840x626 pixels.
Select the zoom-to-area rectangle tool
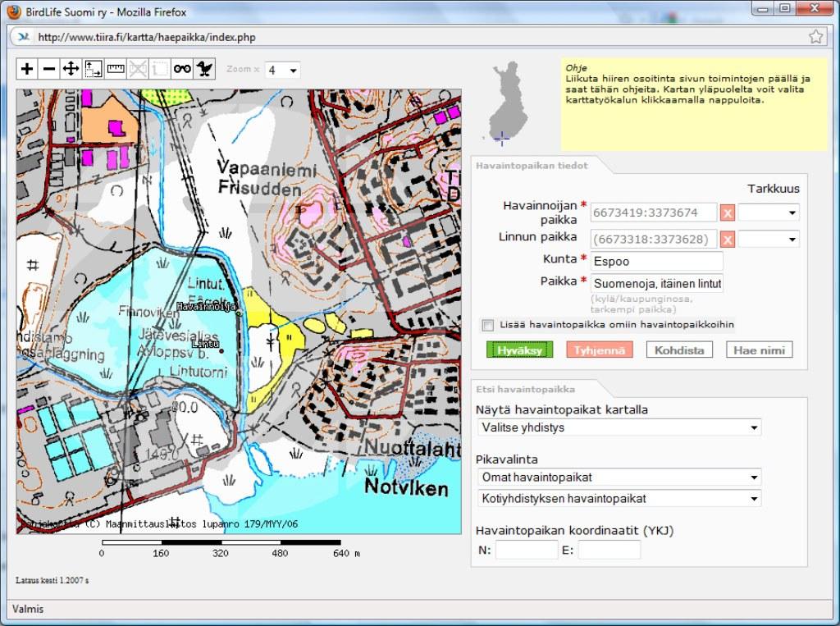[x=94, y=69]
